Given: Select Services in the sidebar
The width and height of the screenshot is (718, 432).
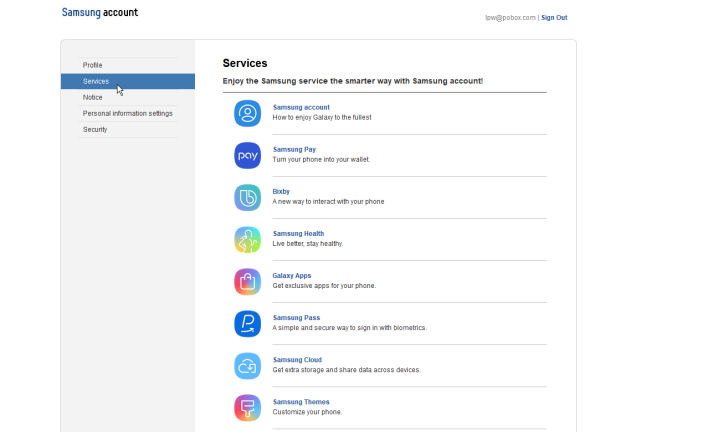Looking at the screenshot, I should click(128, 81).
